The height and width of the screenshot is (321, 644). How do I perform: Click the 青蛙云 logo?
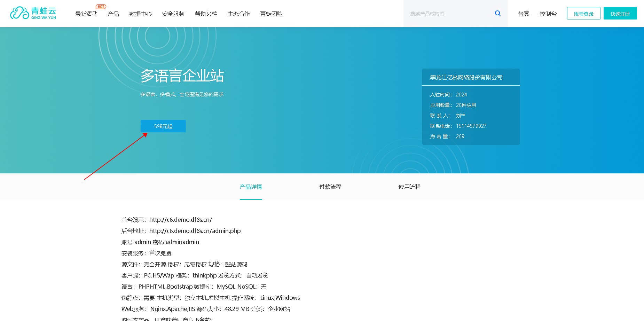(x=33, y=13)
